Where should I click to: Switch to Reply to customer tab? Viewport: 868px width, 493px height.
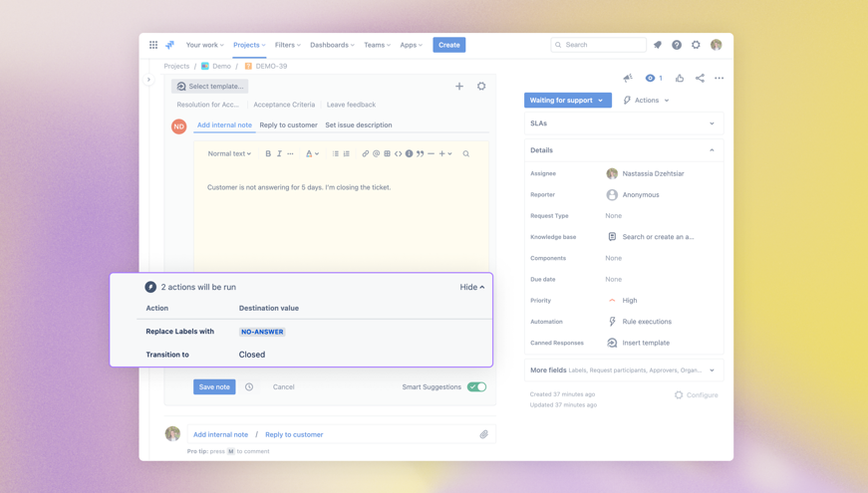[288, 125]
